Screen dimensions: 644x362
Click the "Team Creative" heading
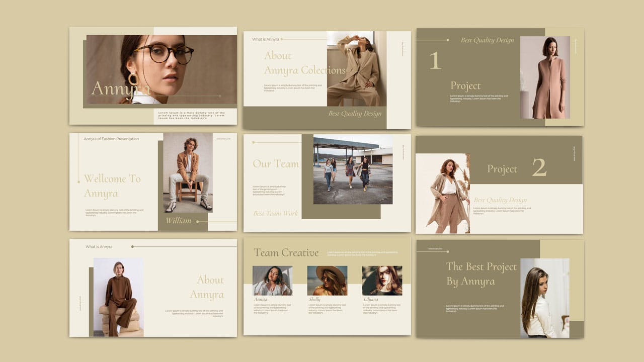point(286,253)
